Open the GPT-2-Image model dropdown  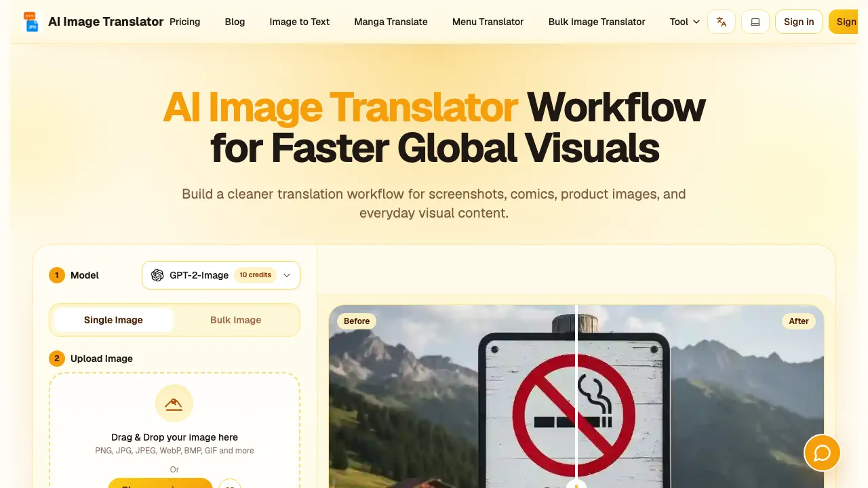(x=221, y=275)
